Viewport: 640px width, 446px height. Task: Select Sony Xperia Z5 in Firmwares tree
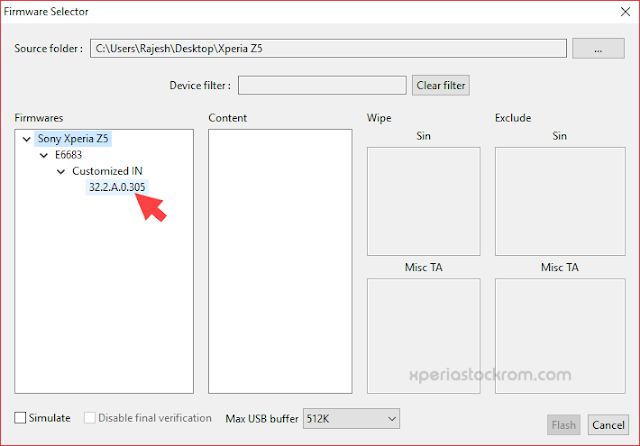pyautogui.click(x=73, y=139)
